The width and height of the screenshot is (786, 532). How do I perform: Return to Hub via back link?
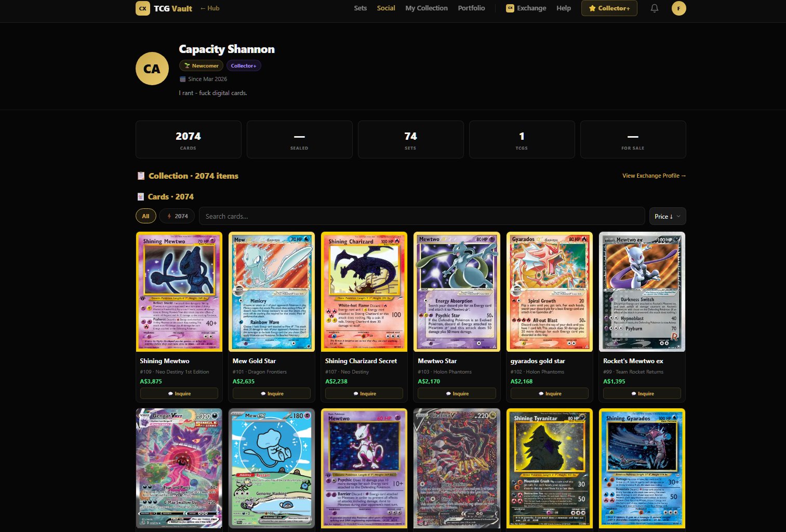[x=210, y=8]
